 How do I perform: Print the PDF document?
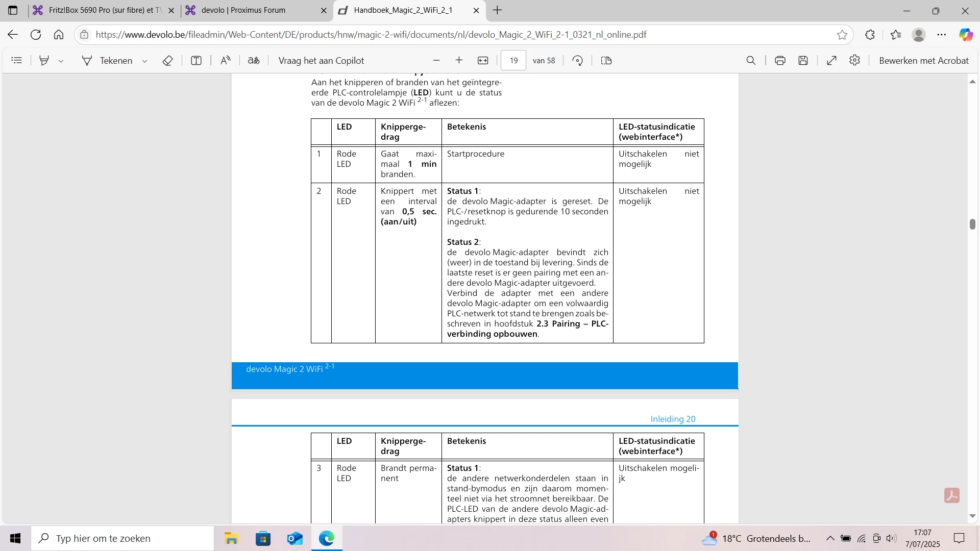click(780, 60)
